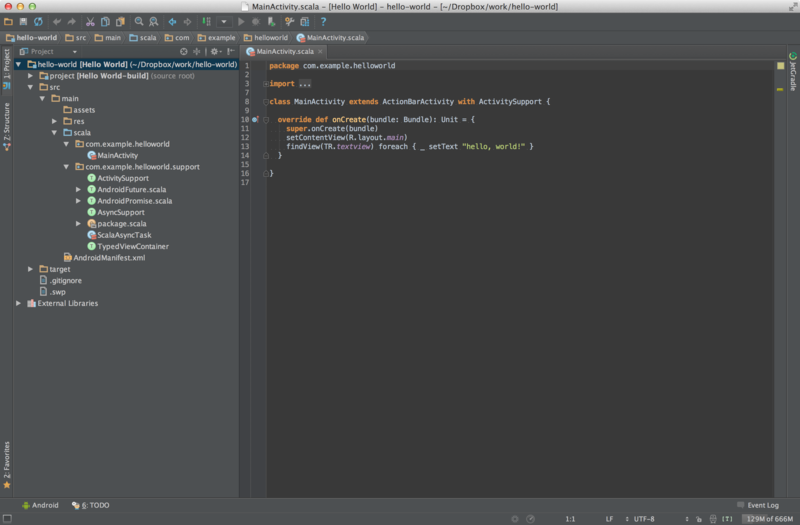Click the Replace search icon
Viewport: 800px width, 525px height.
coord(154,21)
